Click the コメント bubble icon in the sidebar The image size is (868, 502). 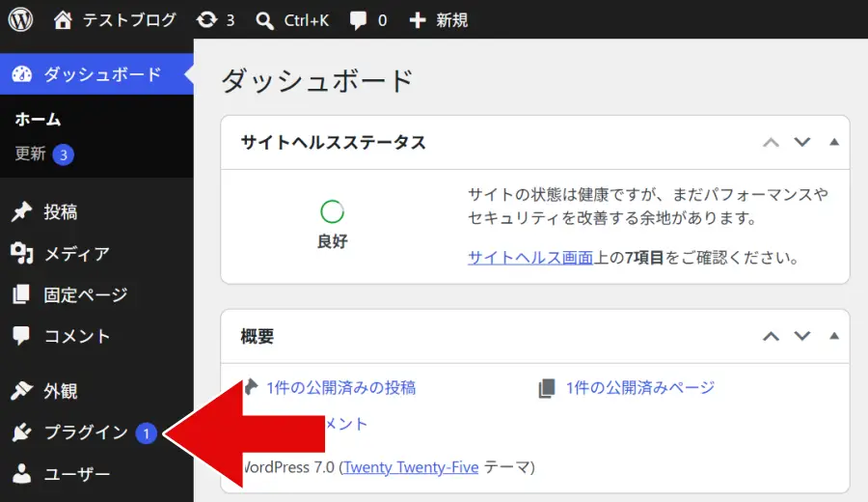[x=21, y=336]
